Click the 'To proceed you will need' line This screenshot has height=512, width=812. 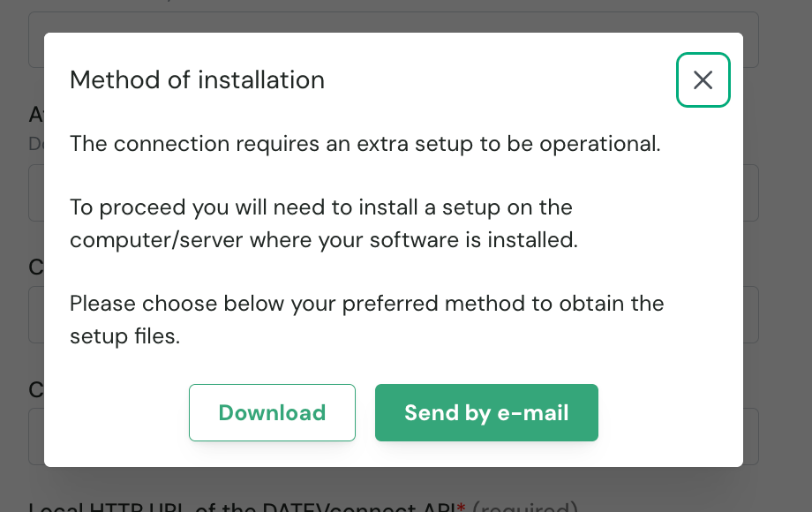coord(321,207)
